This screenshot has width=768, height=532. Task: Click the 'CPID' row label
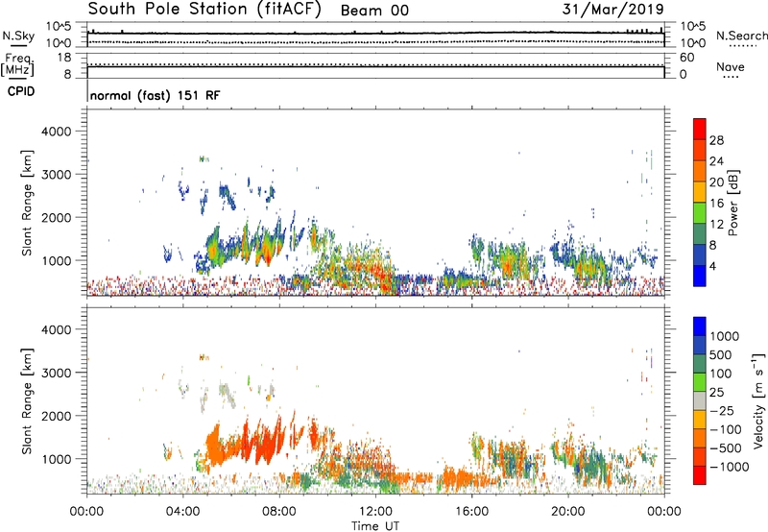pos(21,91)
